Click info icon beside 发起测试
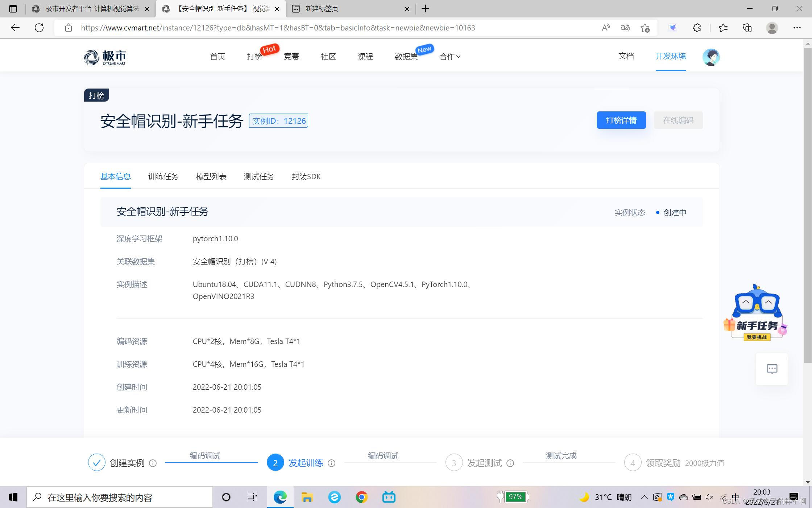The image size is (812, 508). tap(510, 463)
